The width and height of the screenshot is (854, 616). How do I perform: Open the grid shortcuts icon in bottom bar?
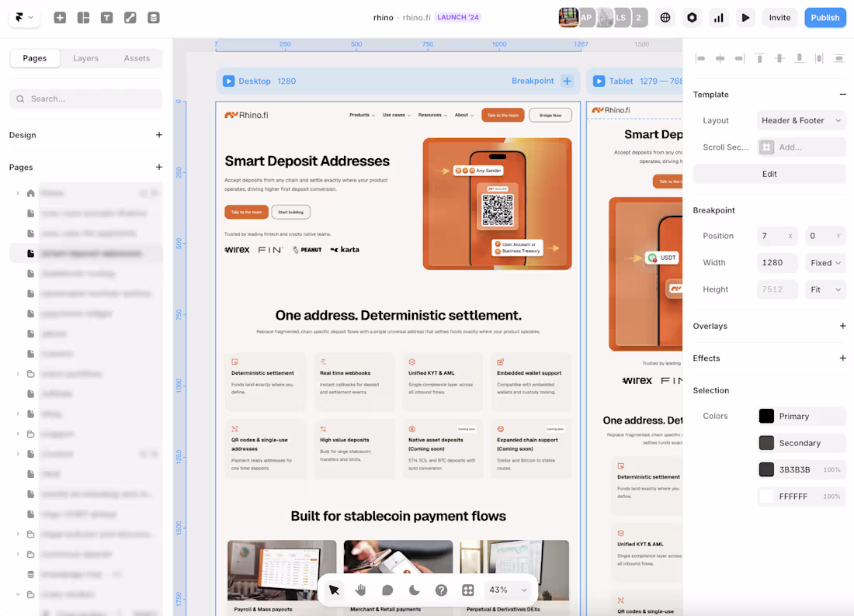pyautogui.click(x=468, y=590)
